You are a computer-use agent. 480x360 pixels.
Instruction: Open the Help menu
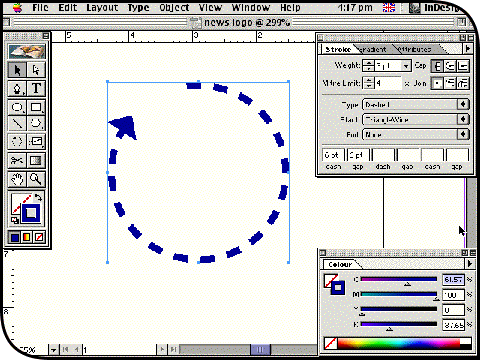click(290, 7)
